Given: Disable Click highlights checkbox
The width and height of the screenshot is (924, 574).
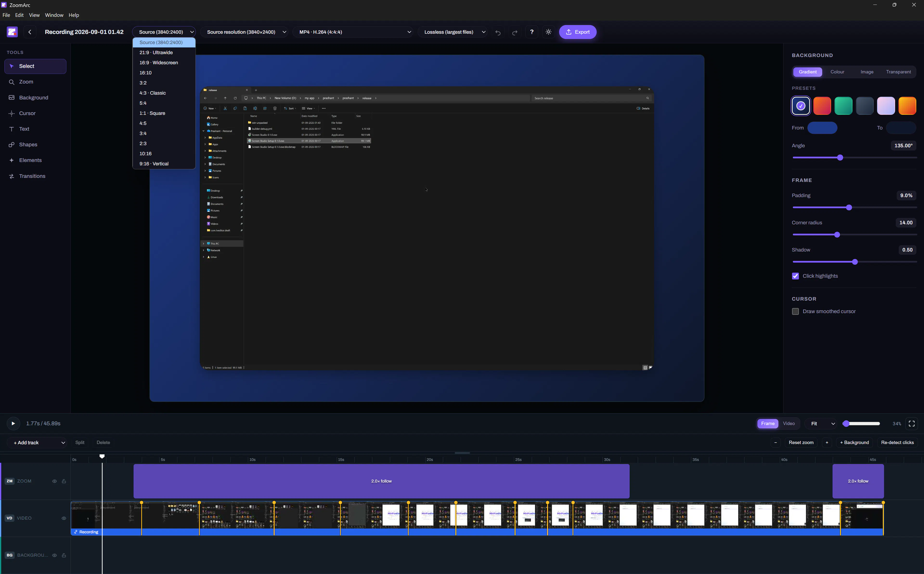Looking at the screenshot, I should pos(795,276).
